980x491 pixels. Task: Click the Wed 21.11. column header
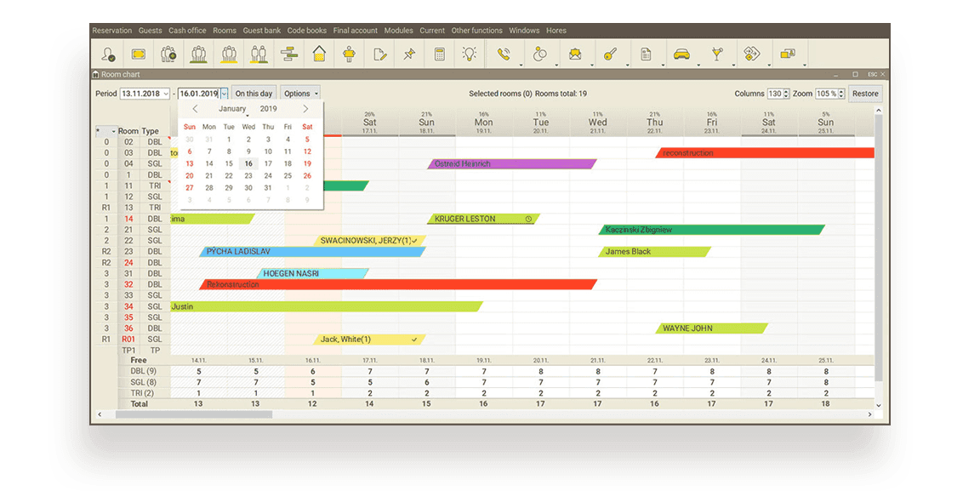pyautogui.click(x=597, y=123)
